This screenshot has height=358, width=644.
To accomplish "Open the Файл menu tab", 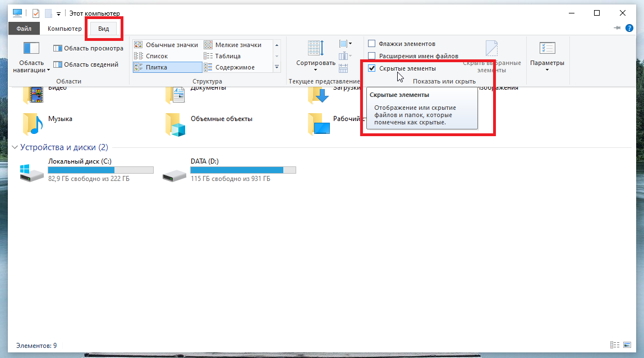I will point(24,29).
